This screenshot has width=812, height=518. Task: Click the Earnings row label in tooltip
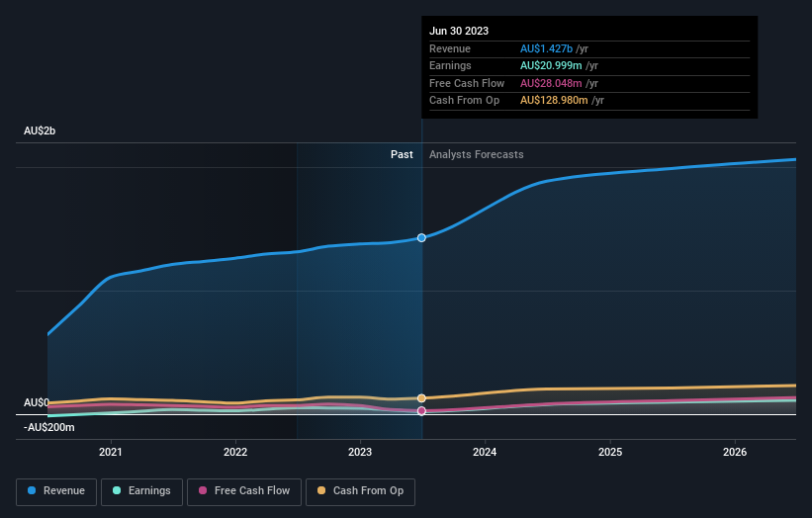(x=451, y=65)
